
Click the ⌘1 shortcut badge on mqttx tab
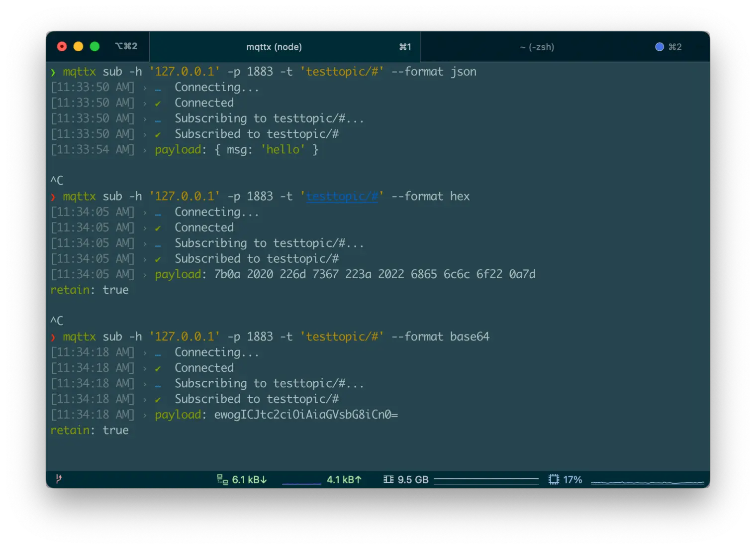405,47
